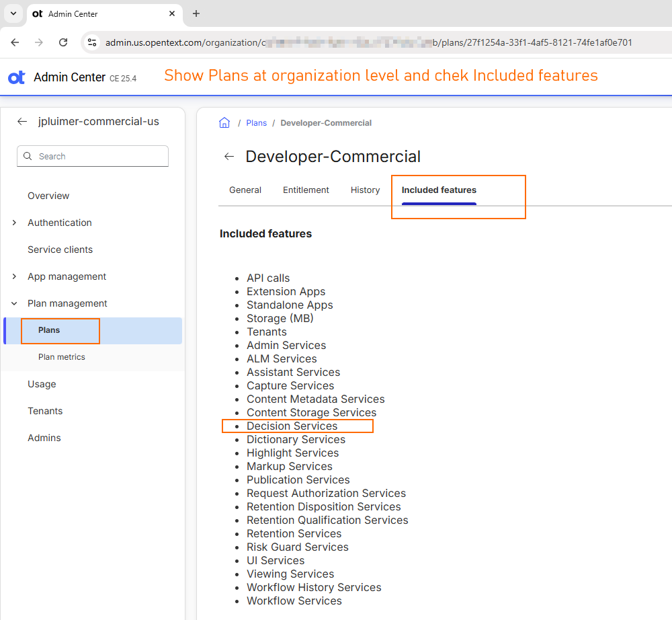Open a new browser tab
672x620 pixels.
coord(196,13)
